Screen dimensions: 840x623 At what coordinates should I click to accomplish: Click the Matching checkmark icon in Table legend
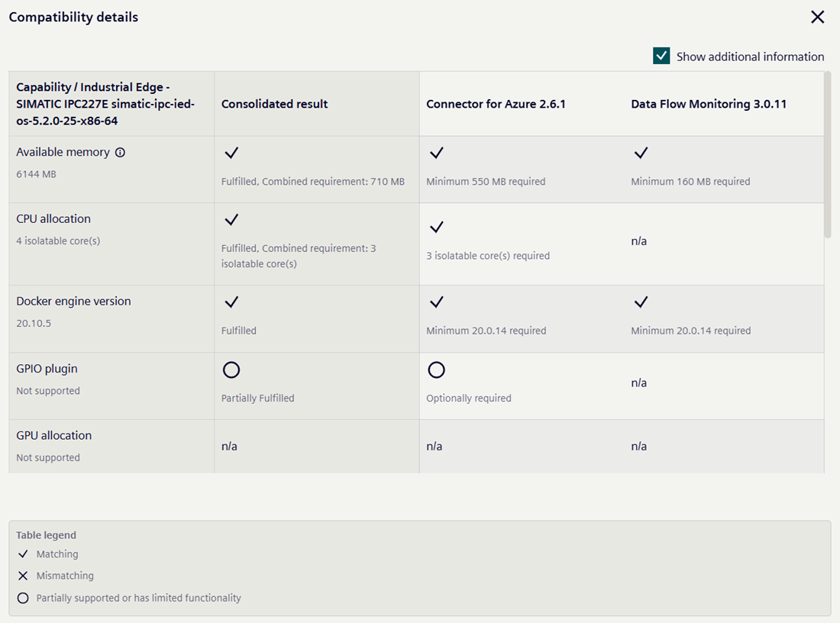(23, 554)
